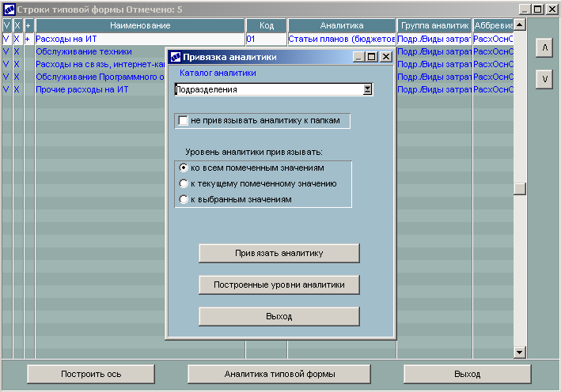Select 'Обслуживание Программного о' row name
This screenshot has width=561, height=392.
pos(100,77)
